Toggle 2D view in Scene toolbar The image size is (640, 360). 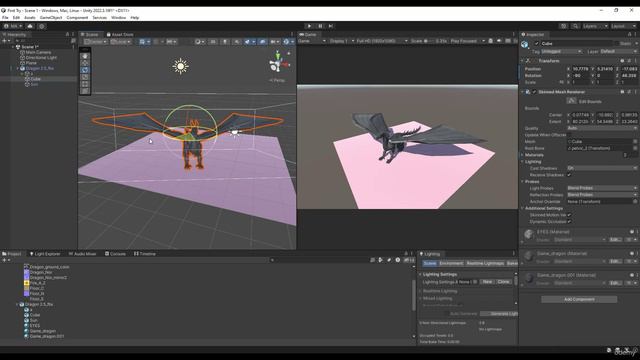point(213,42)
